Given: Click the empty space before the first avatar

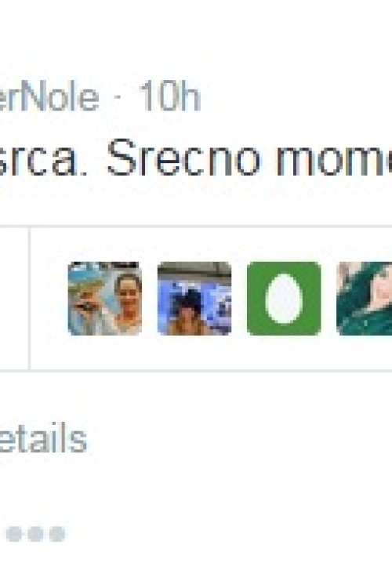Looking at the screenshot, I should [49, 299].
